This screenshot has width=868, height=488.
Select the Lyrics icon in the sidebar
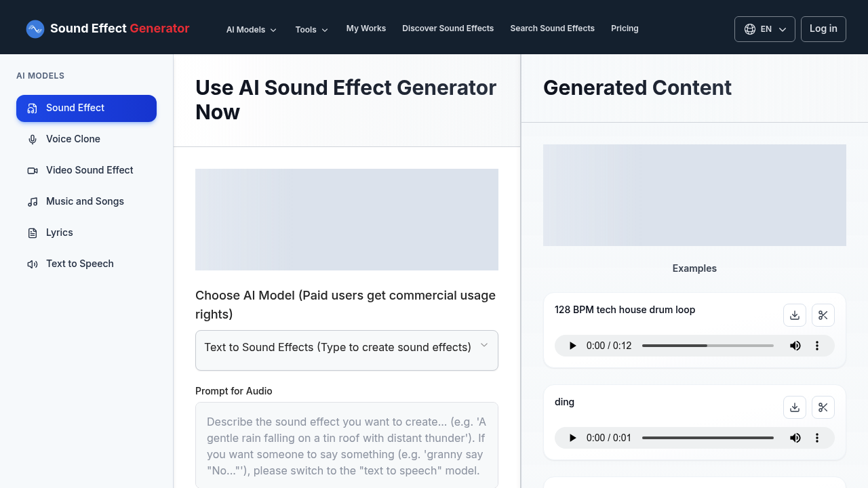point(33,232)
